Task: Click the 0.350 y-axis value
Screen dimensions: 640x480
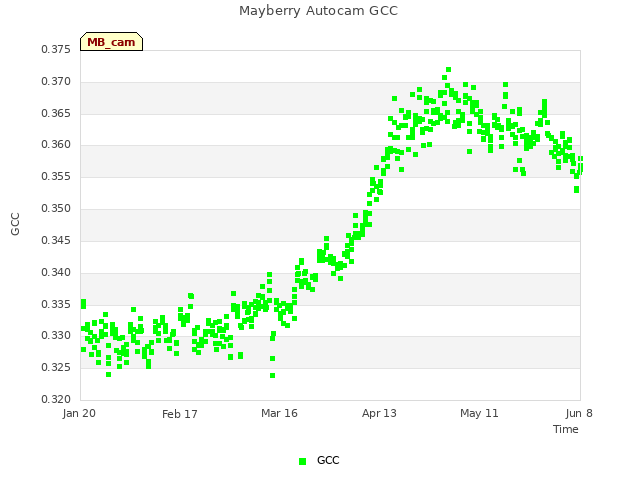Action: pyautogui.click(x=56, y=208)
